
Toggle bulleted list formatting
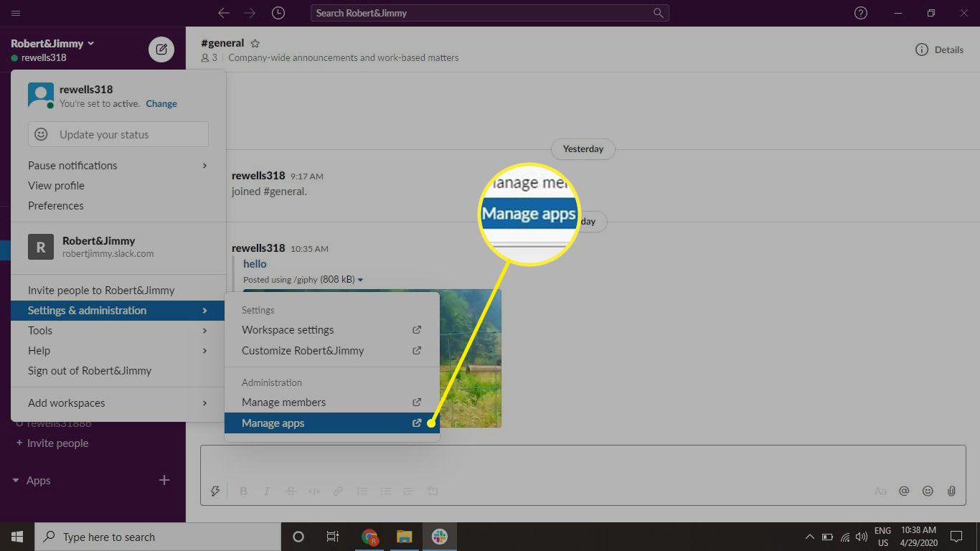pyautogui.click(x=386, y=491)
